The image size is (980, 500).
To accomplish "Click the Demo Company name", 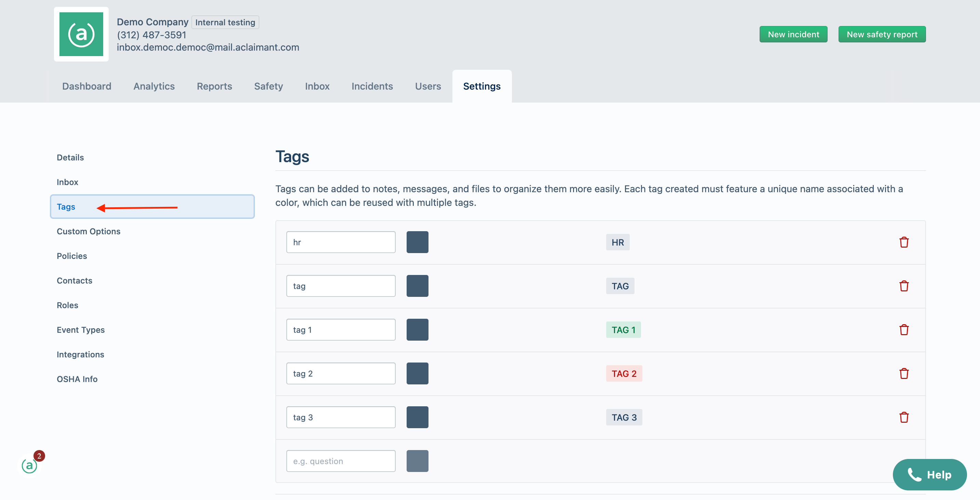I will [152, 22].
